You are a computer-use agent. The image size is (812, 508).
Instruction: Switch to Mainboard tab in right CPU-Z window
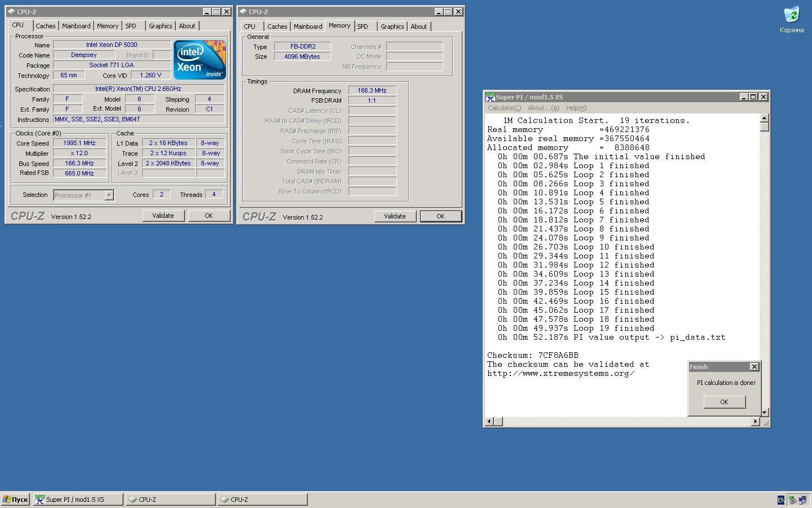tap(308, 27)
